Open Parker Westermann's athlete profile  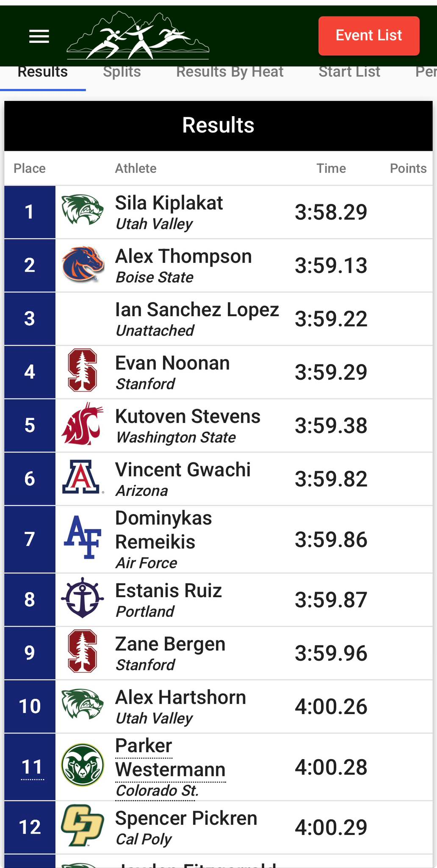coord(170,758)
